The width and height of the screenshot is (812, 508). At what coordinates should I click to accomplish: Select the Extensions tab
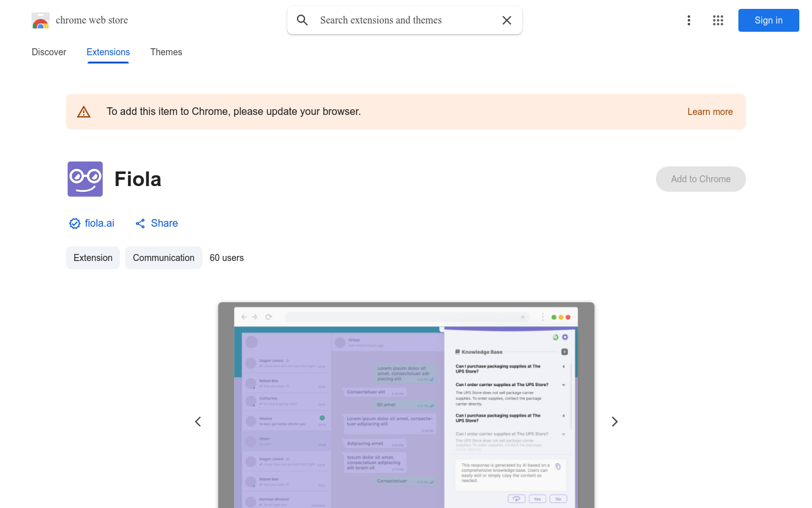click(108, 52)
